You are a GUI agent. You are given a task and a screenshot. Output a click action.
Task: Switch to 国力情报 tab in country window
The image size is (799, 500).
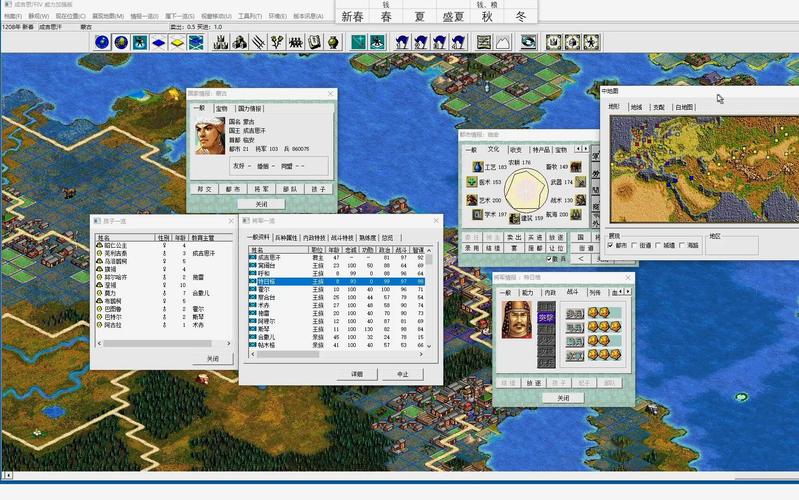pyautogui.click(x=249, y=109)
